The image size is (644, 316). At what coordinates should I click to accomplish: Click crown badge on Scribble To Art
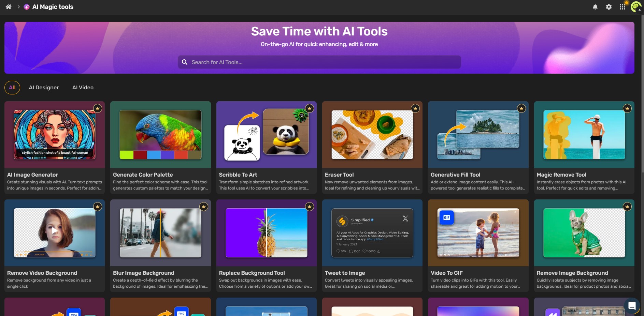coord(310,108)
